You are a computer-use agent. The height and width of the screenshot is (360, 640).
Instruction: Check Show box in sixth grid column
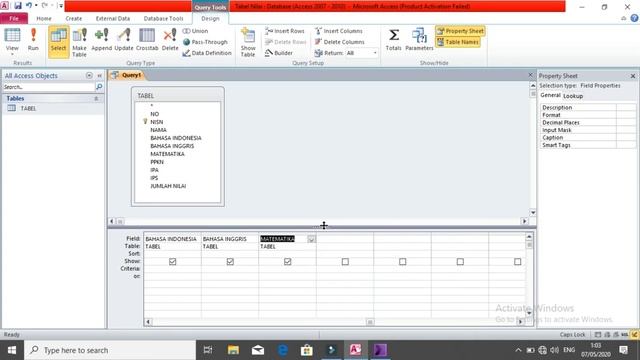click(460, 262)
